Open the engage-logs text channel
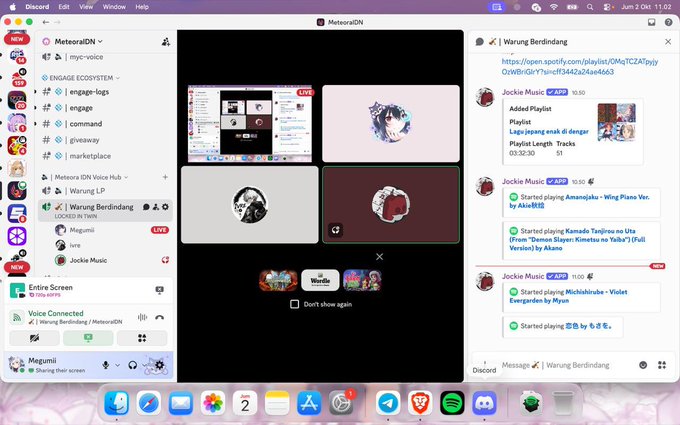 tap(104, 92)
